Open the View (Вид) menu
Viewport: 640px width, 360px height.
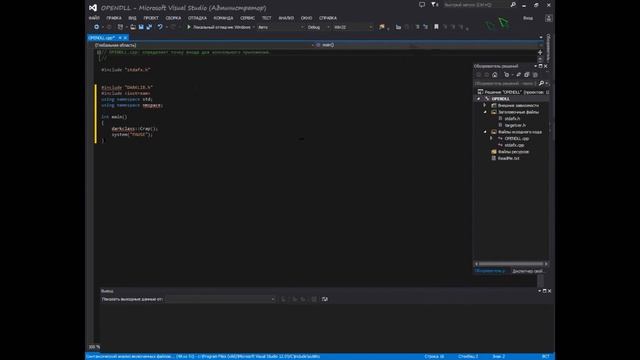(x=132, y=18)
